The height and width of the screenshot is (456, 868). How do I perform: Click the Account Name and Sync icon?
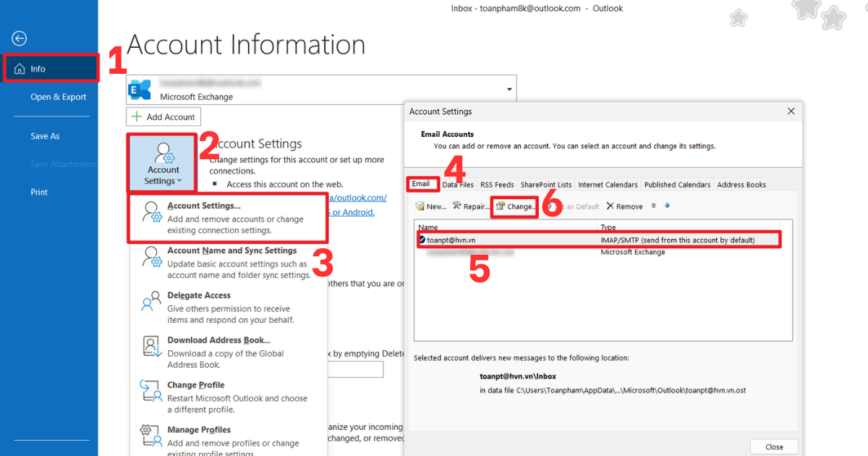(150, 256)
